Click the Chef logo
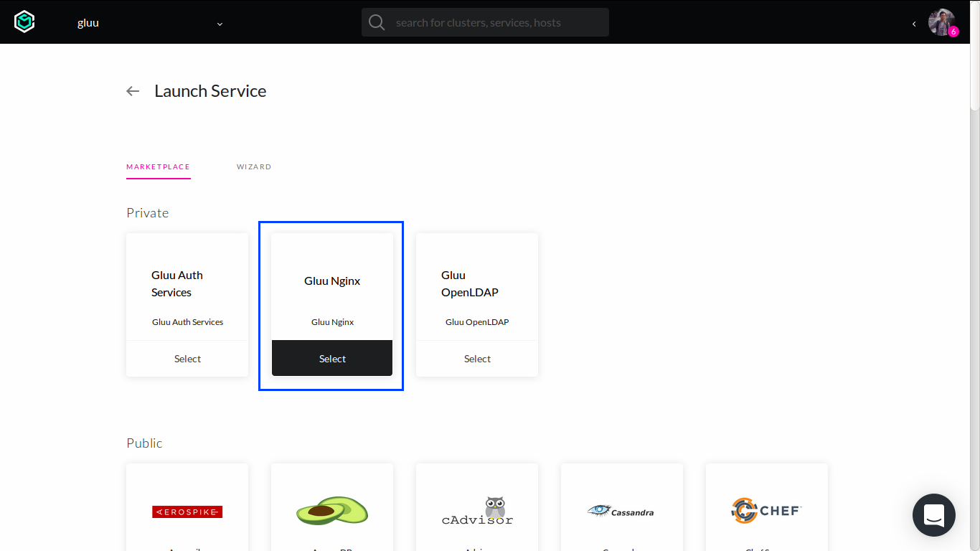This screenshot has height=551, width=980. tap(766, 511)
